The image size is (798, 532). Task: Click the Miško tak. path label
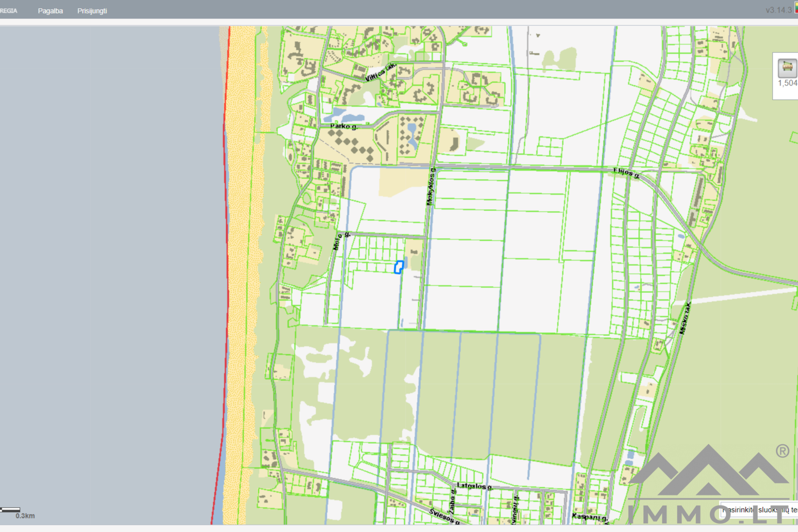click(685, 318)
